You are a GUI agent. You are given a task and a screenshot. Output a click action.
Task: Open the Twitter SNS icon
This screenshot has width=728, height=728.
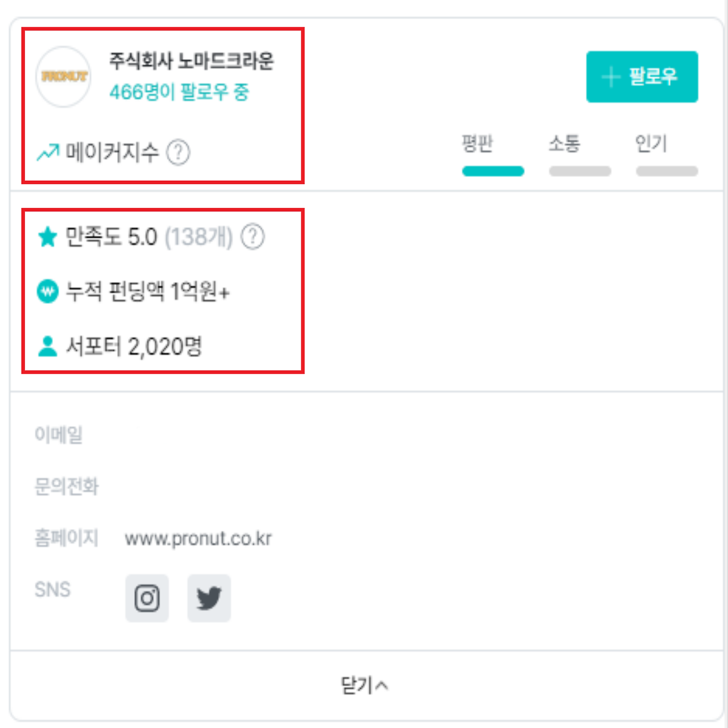pyautogui.click(x=209, y=598)
